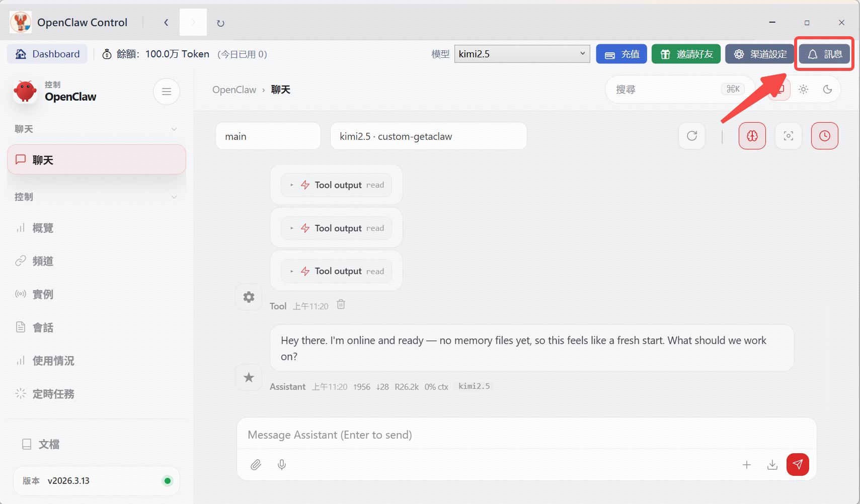This screenshot has height=504, width=860.
Task: Click the refresh chat icon beside model field
Action: [692, 136]
